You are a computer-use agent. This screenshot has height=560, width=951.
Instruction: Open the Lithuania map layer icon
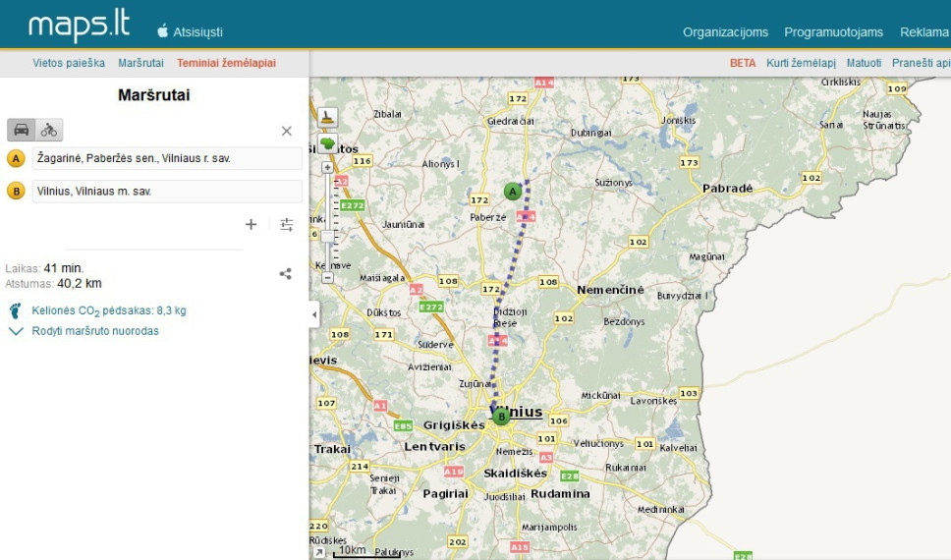[x=327, y=143]
